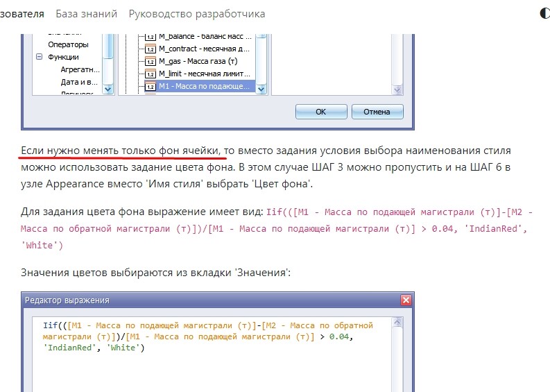550x392 pixels.
Task: Open the Руководство разработчика menu item
Action: click(x=198, y=14)
